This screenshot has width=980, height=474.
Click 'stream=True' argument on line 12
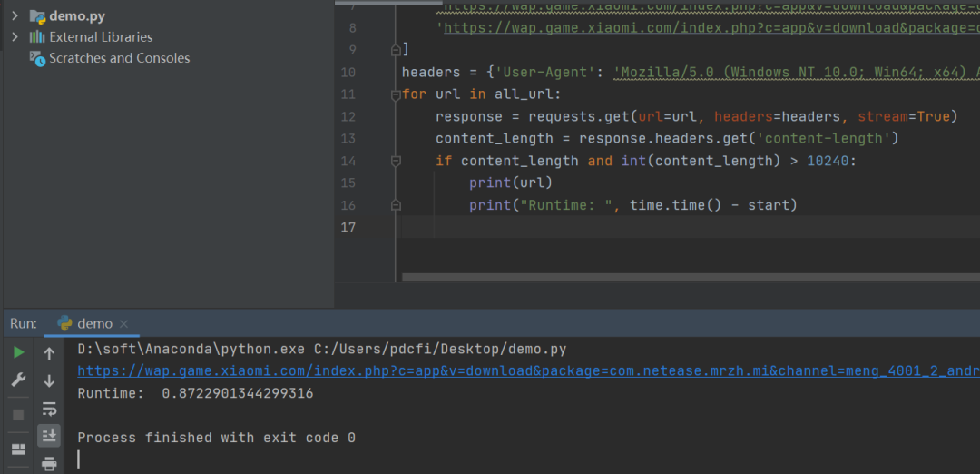click(x=903, y=116)
